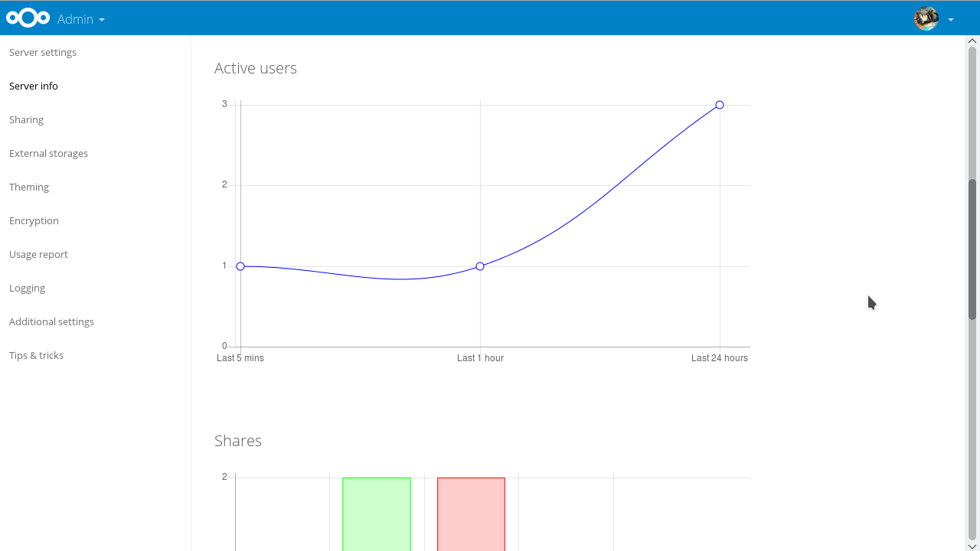
Task: Click the Last 5 mins axis label
Action: [240, 357]
